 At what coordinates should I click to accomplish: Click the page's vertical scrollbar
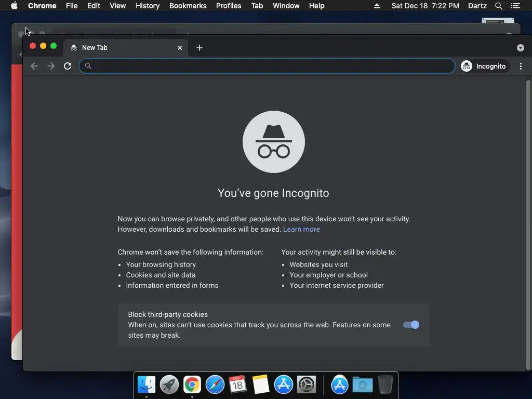(528, 224)
